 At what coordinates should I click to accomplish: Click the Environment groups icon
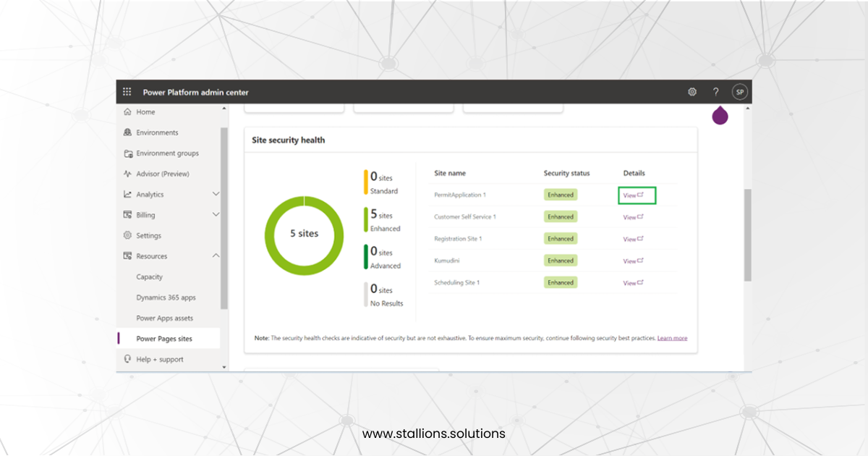(x=127, y=153)
